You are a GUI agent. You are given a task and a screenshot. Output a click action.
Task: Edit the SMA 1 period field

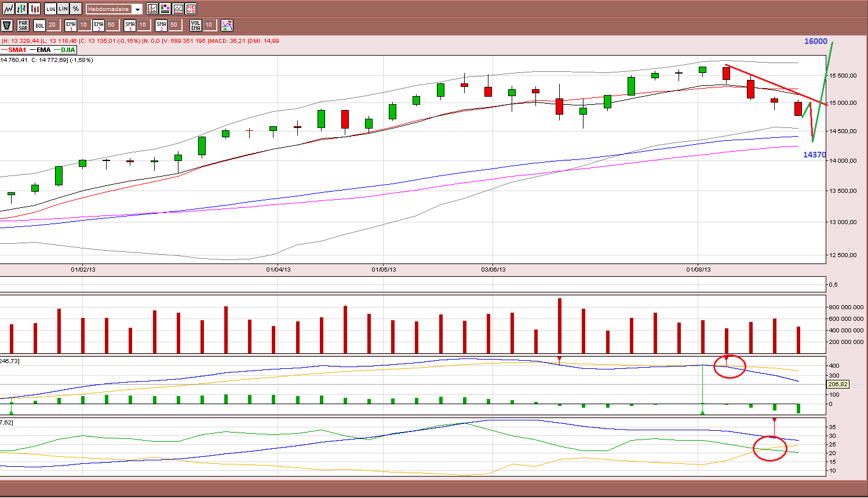click(x=144, y=25)
